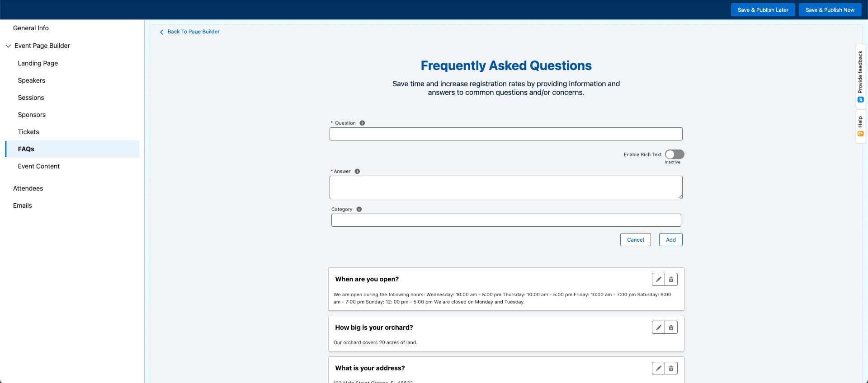Open the Help side tab
Viewport: 868px width, 383px height.
(860, 126)
